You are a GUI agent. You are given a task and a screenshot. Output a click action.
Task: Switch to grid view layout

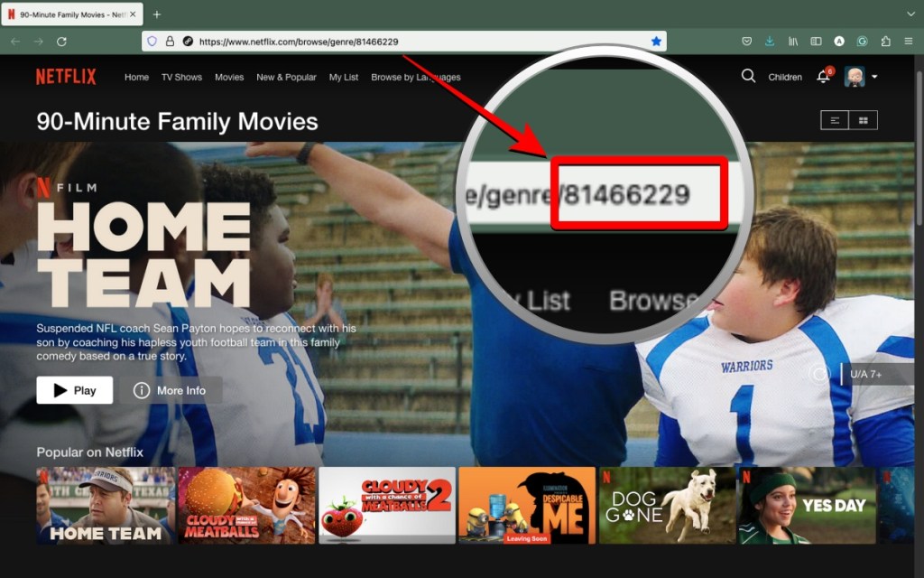pos(864,119)
